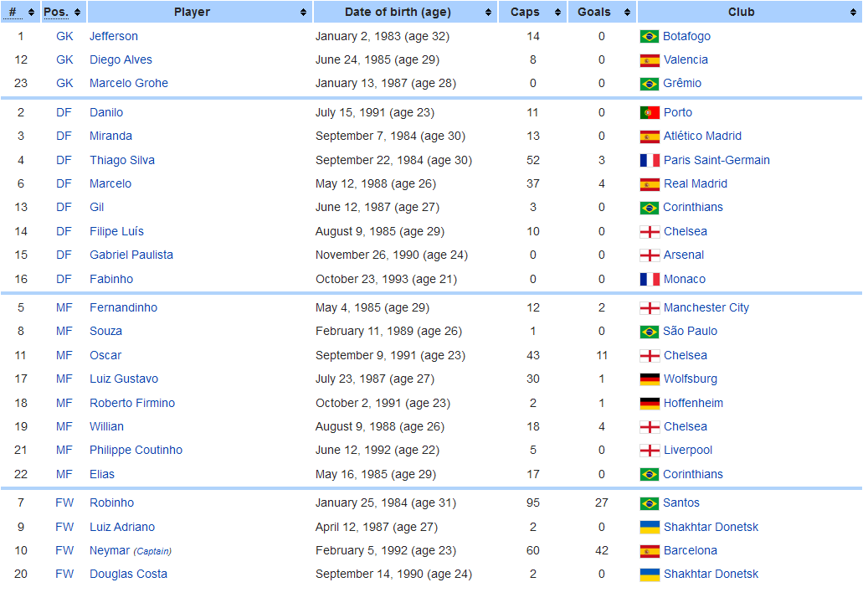Open Neymar's player page

[110, 551]
